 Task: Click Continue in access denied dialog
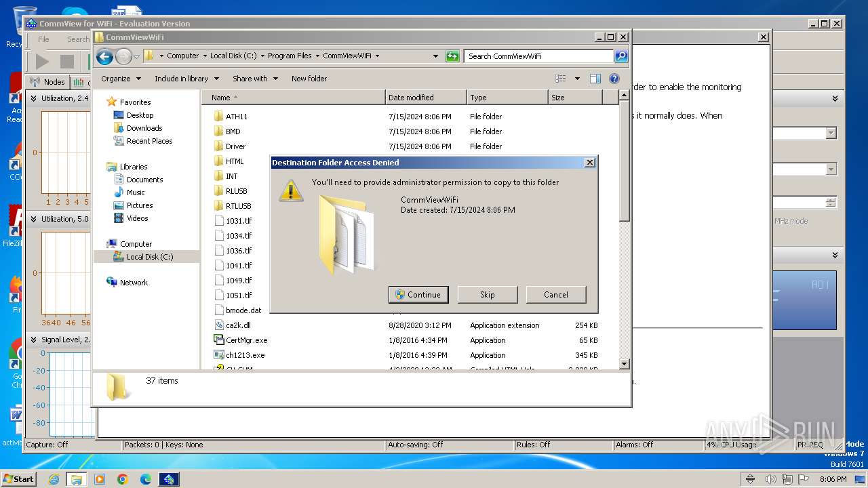[418, 295]
